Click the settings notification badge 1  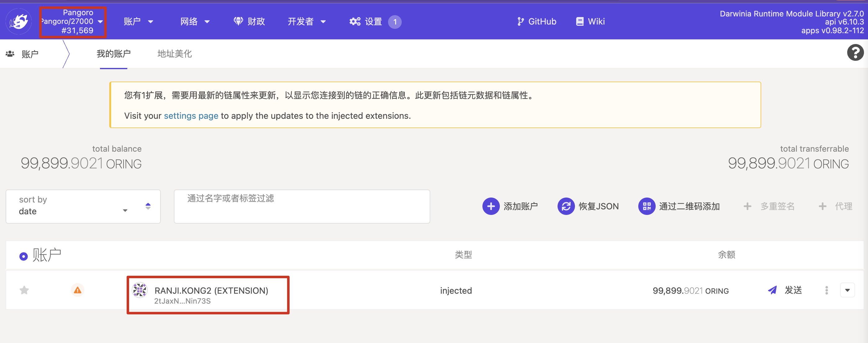[x=395, y=22]
